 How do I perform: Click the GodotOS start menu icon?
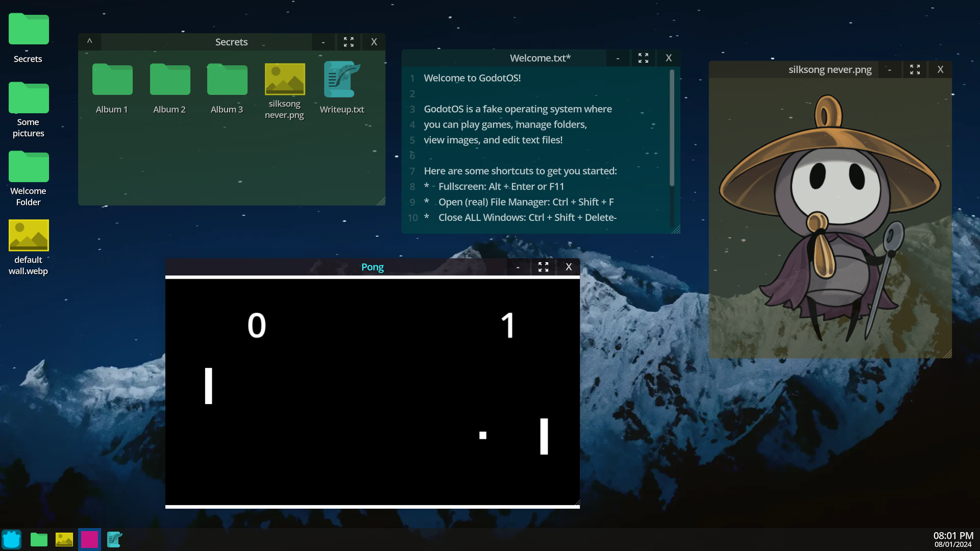point(12,539)
